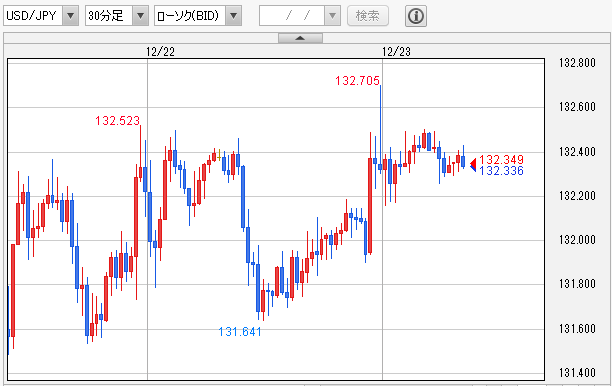
Task: Open the information icon button
Action: (x=416, y=16)
